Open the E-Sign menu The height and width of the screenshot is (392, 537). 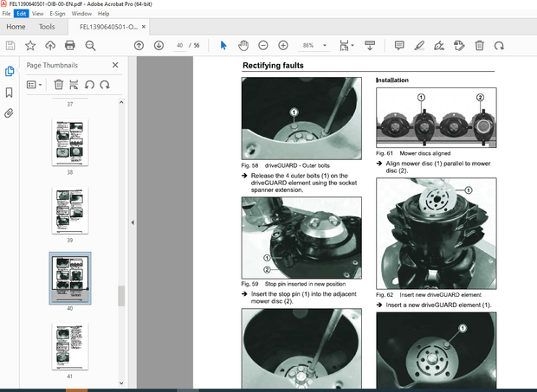(x=57, y=14)
